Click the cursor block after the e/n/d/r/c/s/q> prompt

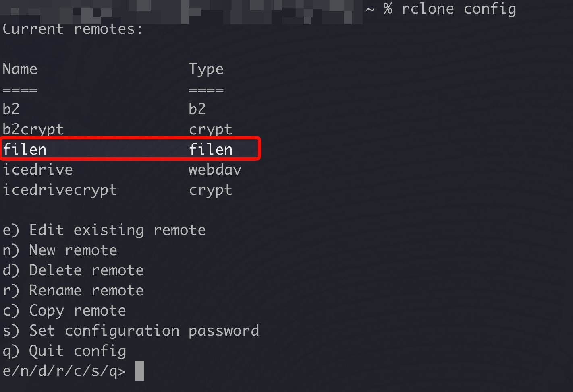(x=140, y=371)
